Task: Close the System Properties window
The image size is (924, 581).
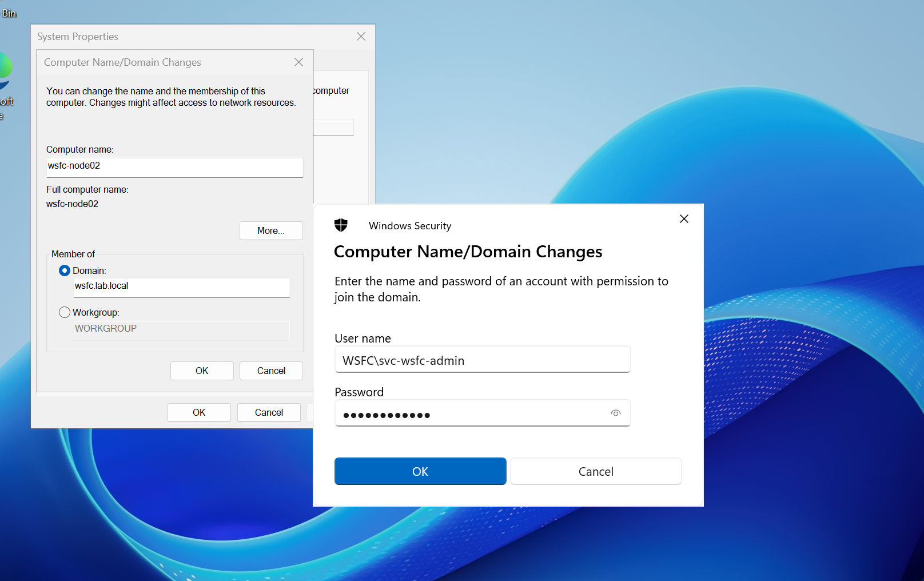Action: click(x=361, y=37)
